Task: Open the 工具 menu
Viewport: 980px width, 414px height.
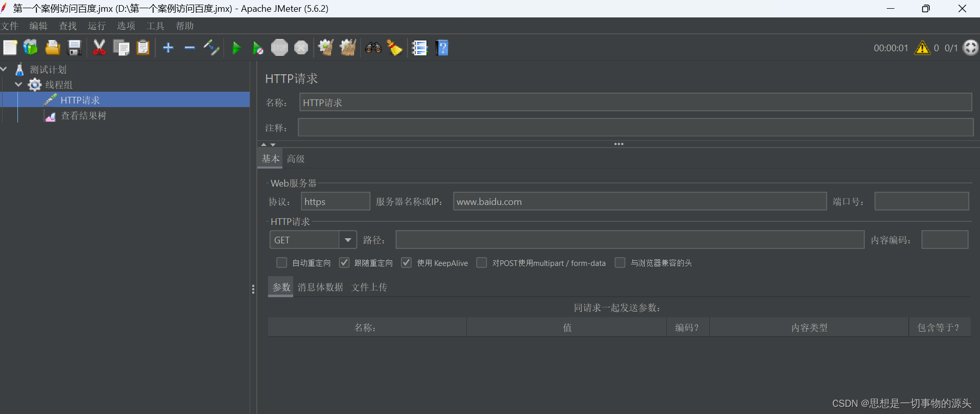Action: click(155, 26)
